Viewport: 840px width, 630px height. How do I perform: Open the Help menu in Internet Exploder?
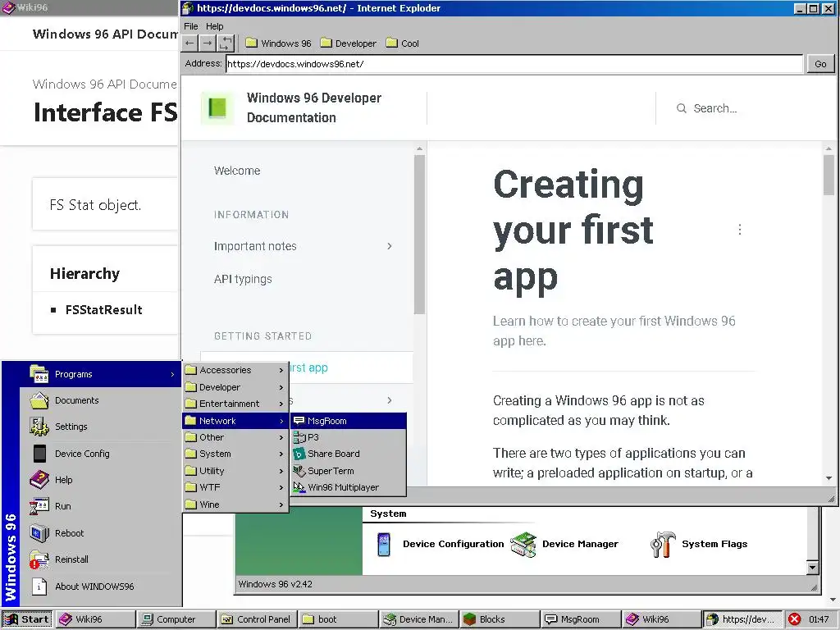click(214, 26)
